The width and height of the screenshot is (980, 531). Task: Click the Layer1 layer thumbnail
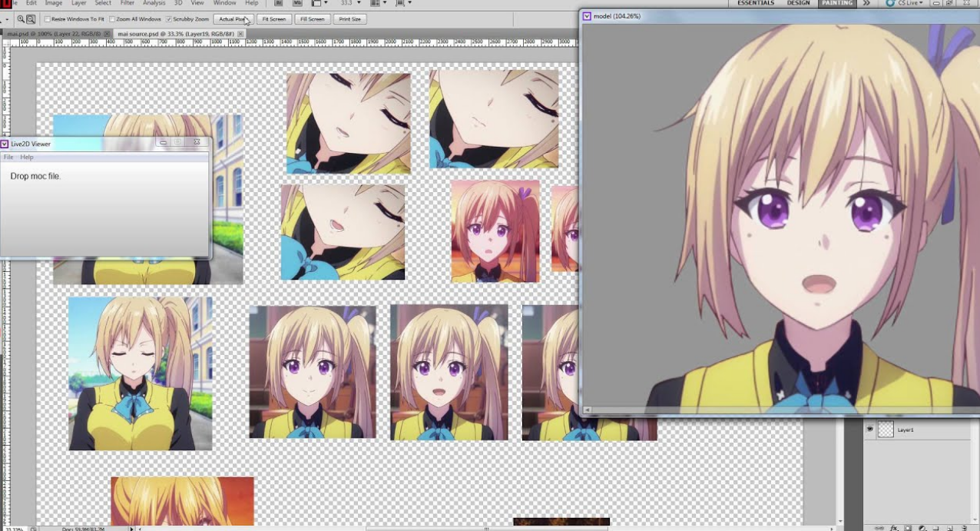click(x=886, y=430)
